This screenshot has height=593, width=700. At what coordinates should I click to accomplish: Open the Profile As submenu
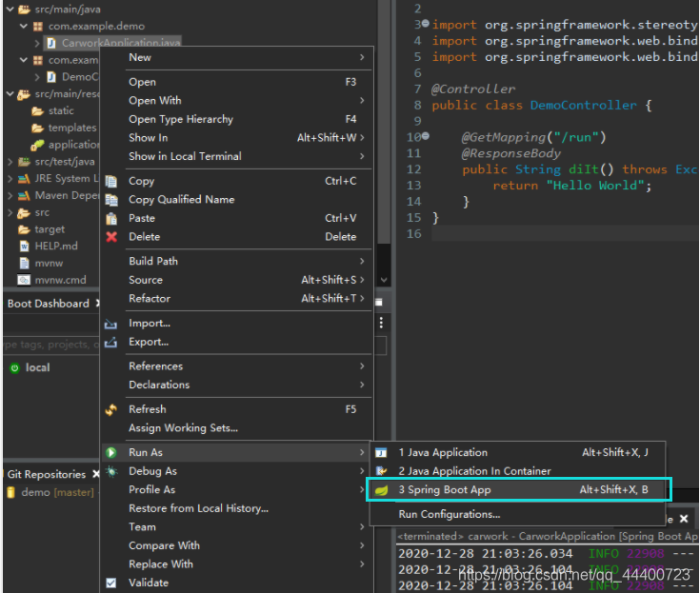tap(237, 490)
